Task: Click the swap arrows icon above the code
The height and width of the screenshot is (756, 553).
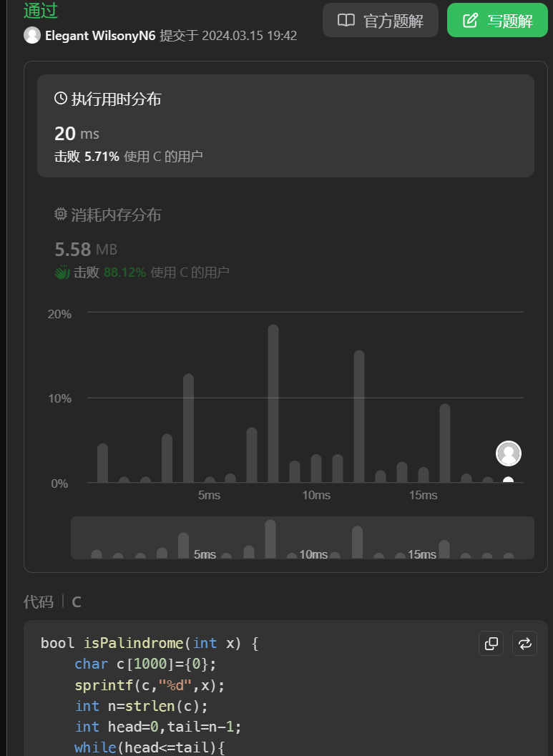Action: point(525,644)
